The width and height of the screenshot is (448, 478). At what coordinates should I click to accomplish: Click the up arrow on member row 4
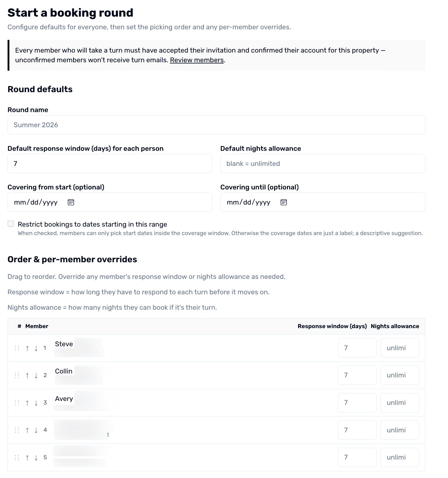(27, 430)
